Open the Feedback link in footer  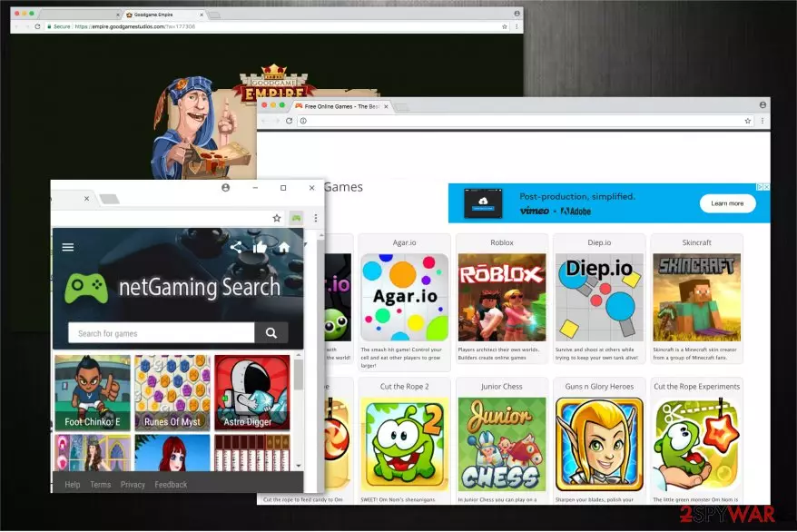coord(171,484)
